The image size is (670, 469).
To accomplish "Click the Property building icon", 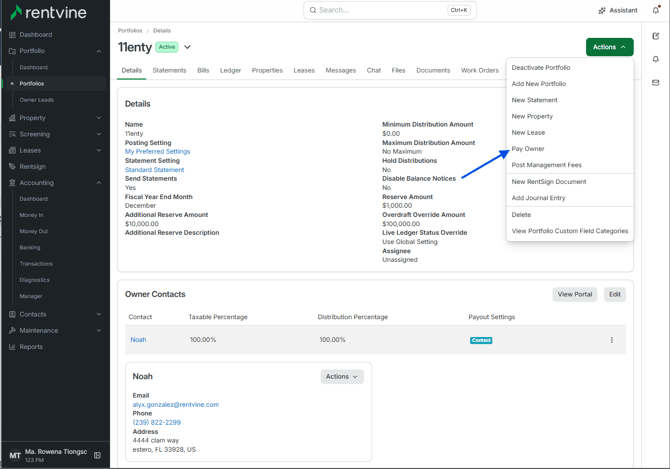I will coord(12,118).
